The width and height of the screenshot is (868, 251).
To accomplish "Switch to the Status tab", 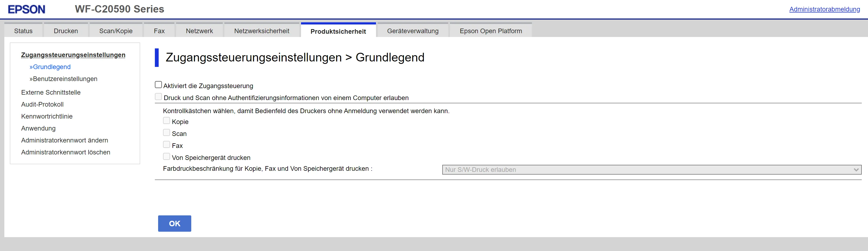I will tap(23, 31).
